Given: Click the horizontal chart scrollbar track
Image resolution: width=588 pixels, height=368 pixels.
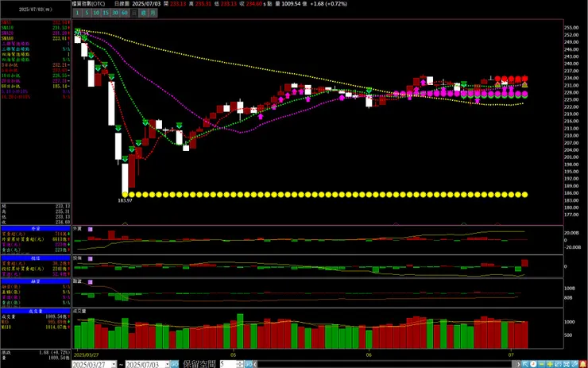Looking at the screenshot, I should (x=385, y=364).
